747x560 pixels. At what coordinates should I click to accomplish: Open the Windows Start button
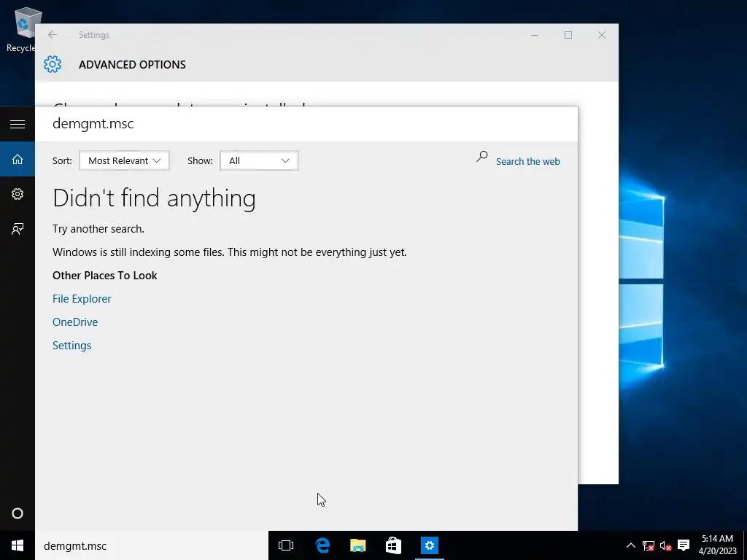point(18,545)
